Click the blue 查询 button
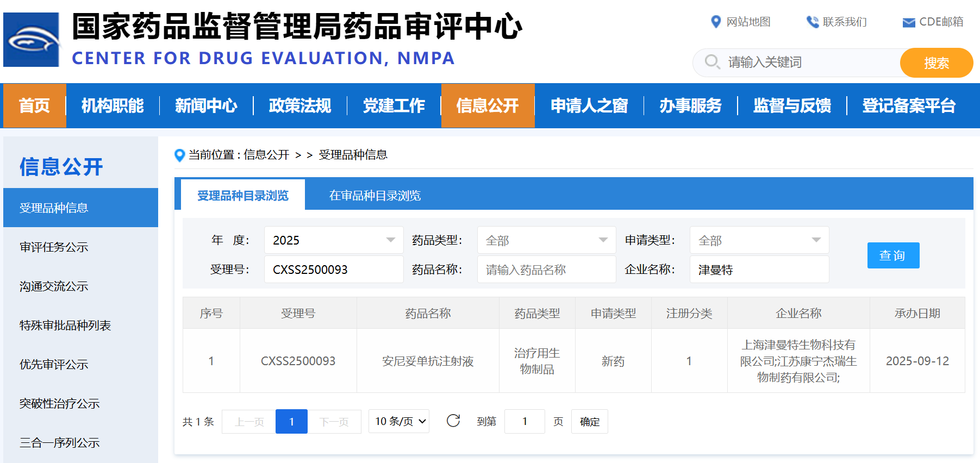The width and height of the screenshot is (980, 463). click(x=893, y=255)
